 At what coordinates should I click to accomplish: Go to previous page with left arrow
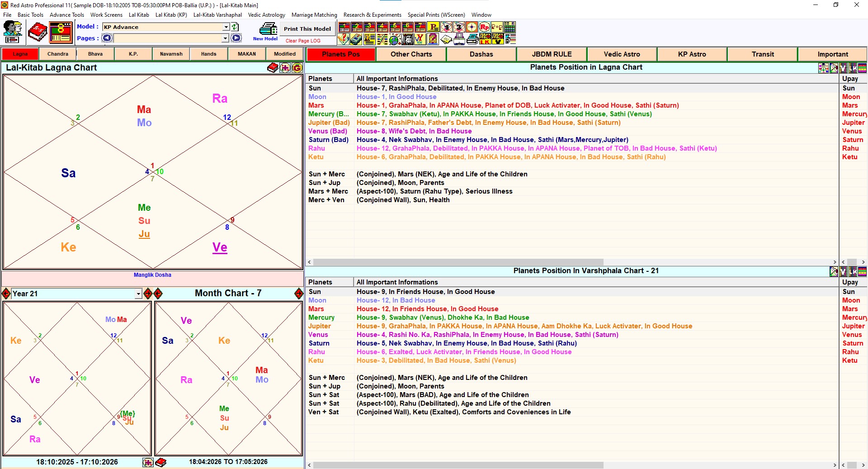pyautogui.click(x=107, y=38)
